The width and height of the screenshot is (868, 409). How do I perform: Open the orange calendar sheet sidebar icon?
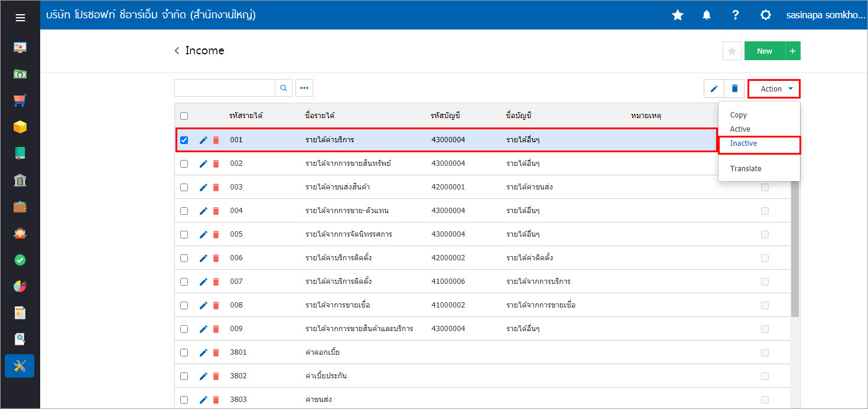click(x=20, y=313)
